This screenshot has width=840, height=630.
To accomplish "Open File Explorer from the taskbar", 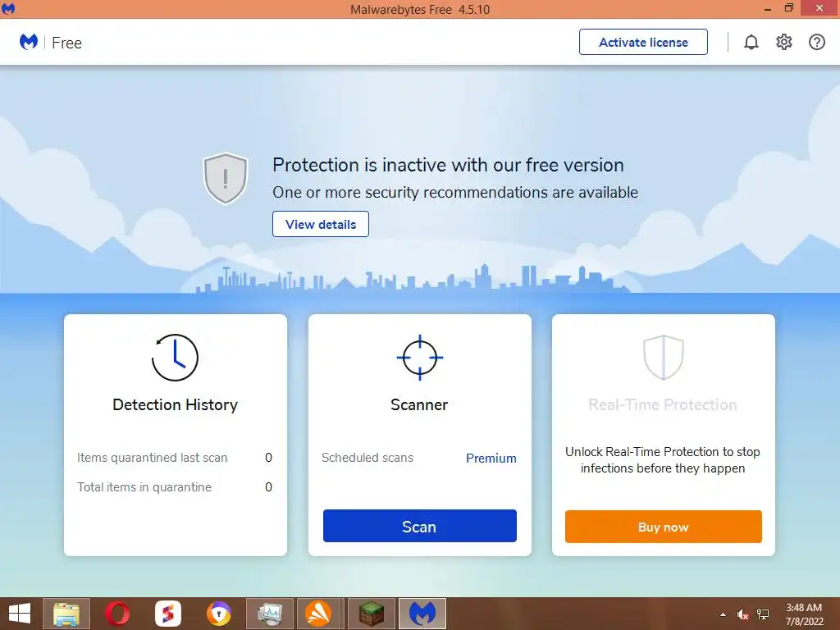I will 66,614.
